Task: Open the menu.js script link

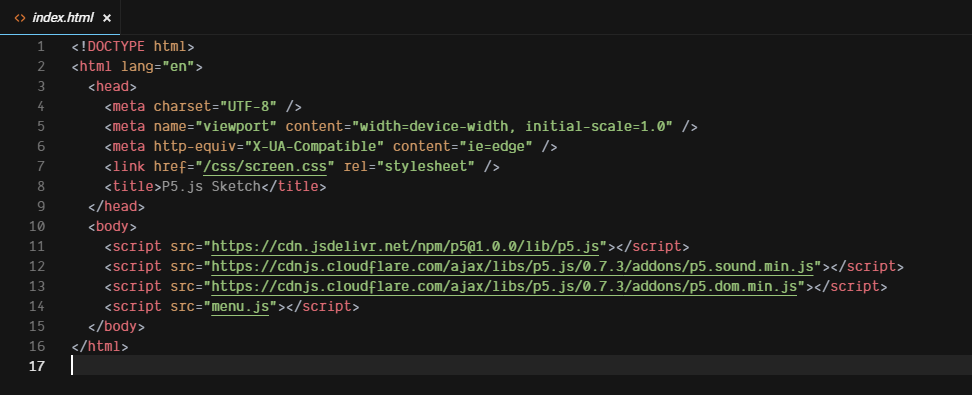Action: [240, 306]
